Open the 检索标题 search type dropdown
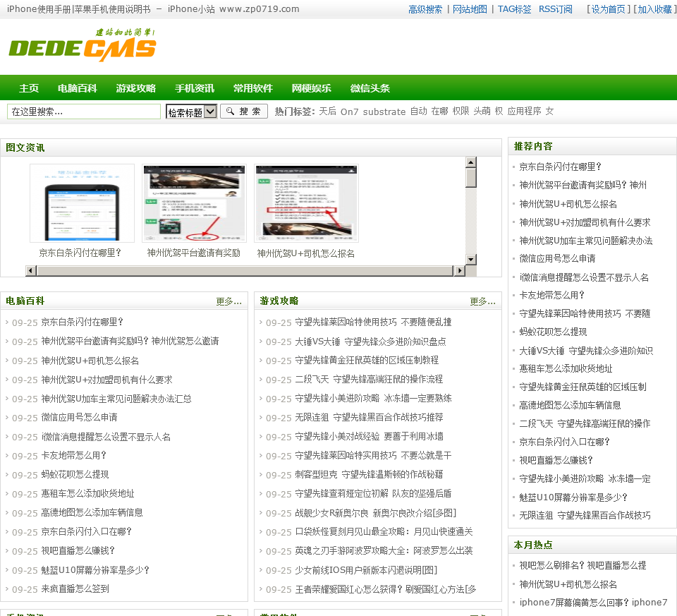Viewport: 677px width, 616px height. (x=191, y=112)
